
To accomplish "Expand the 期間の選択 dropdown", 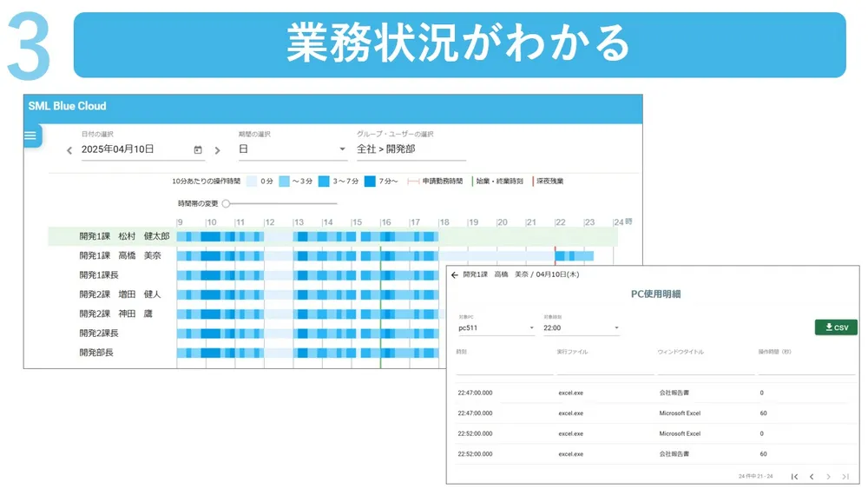I will pyautogui.click(x=293, y=149).
